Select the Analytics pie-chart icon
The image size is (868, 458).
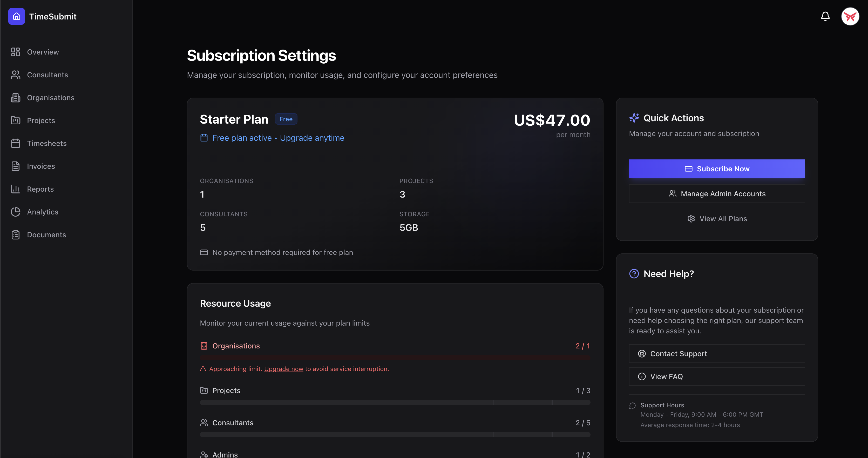tap(16, 212)
